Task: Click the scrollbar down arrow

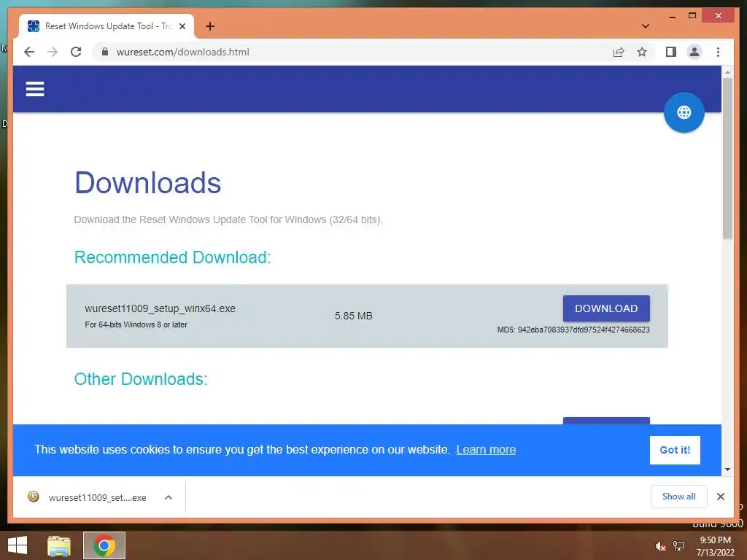Action: (727, 470)
